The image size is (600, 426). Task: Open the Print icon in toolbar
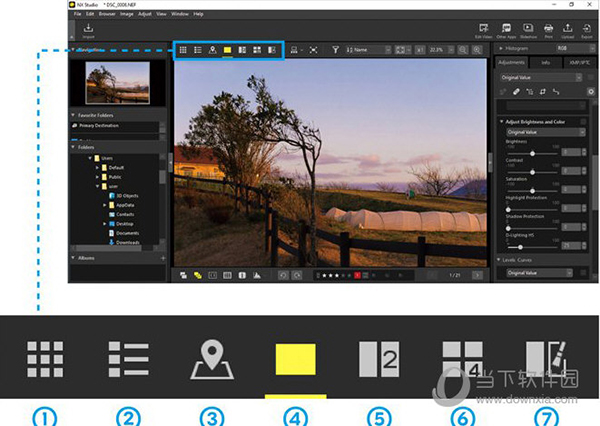point(548,30)
